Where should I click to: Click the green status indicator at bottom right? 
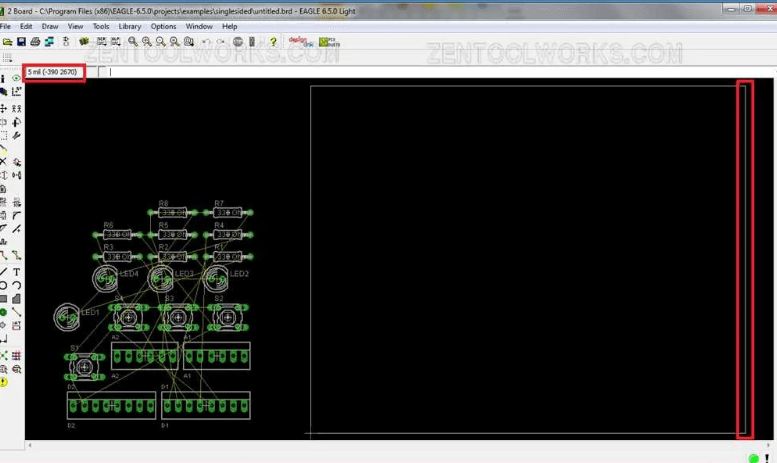[753, 457]
